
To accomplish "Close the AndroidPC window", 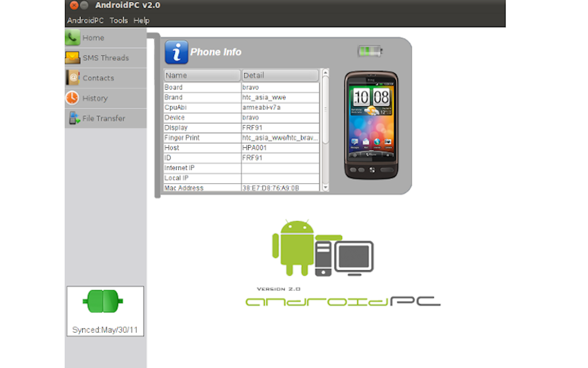I will point(74,6).
